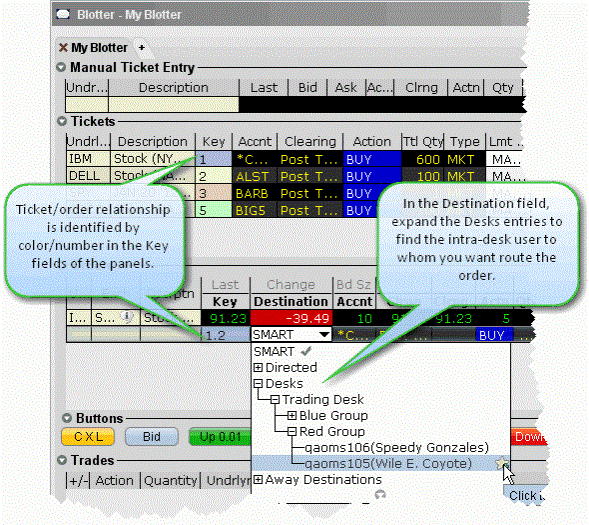This screenshot has width=589, height=525.
Task: Collapse the Trading Desk node
Action: tap(275, 400)
